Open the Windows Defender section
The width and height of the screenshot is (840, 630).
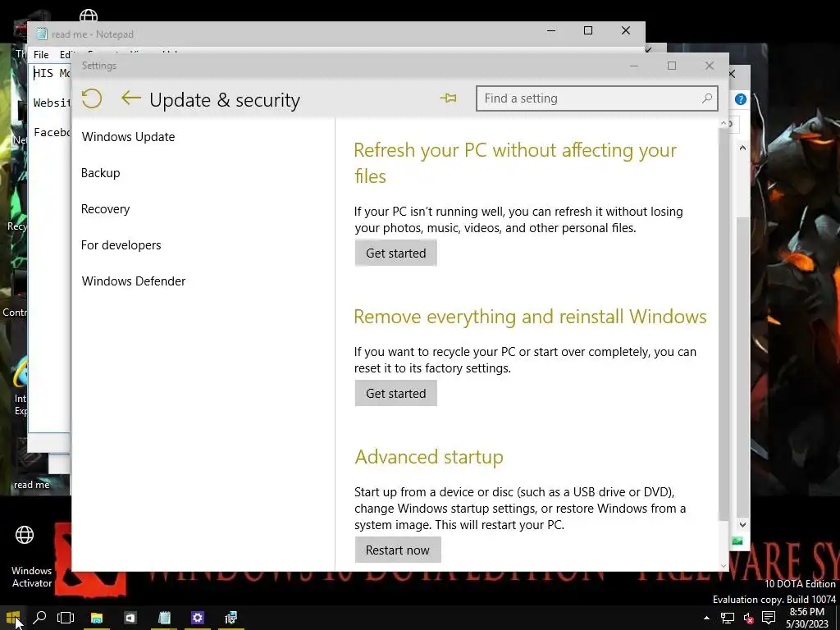(x=134, y=281)
